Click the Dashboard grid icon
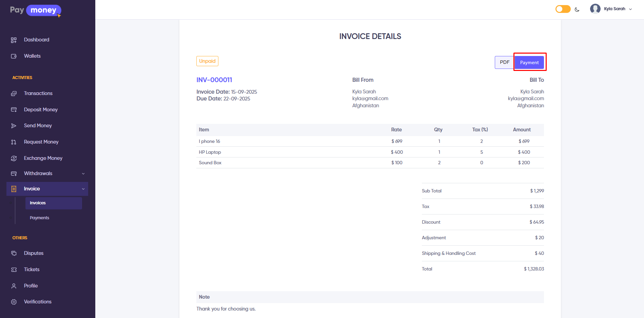 tap(14, 40)
